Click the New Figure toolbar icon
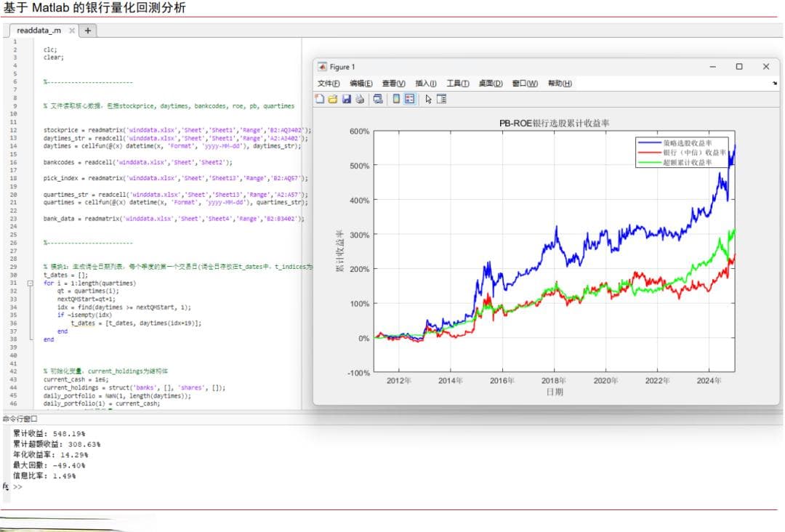The width and height of the screenshot is (785, 532). [x=320, y=99]
